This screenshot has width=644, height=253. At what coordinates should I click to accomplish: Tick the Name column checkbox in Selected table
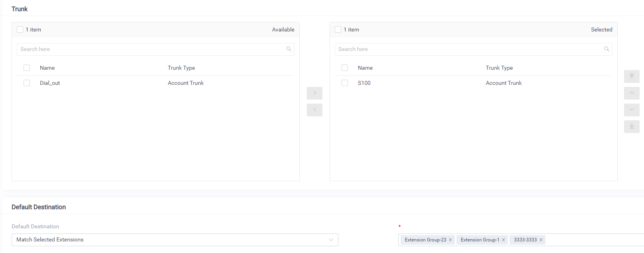pyautogui.click(x=345, y=68)
